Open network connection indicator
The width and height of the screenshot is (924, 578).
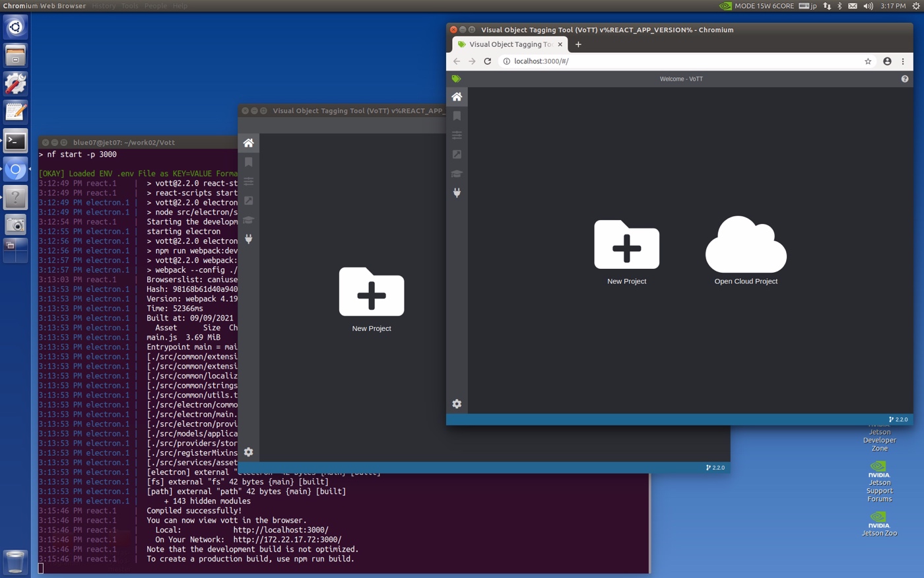tap(827, 5)
